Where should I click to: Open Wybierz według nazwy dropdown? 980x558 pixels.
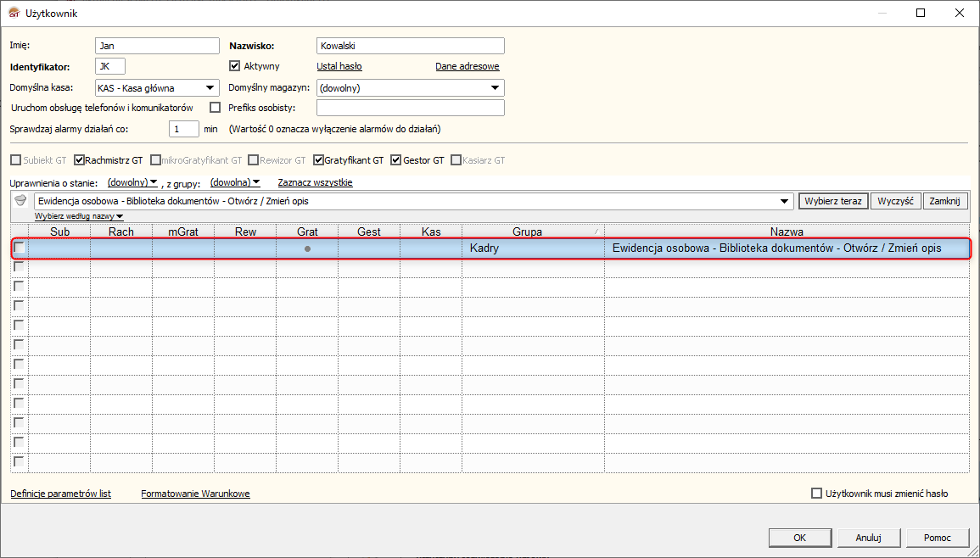point(80,216)
